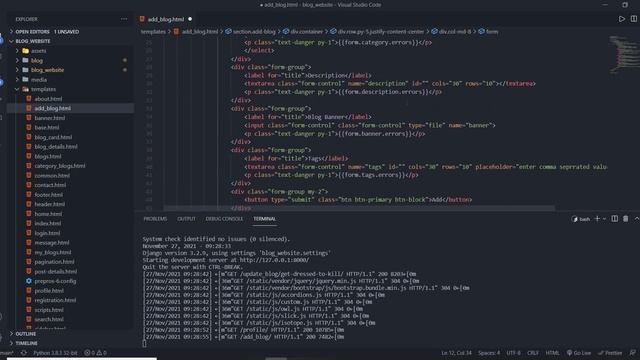Expand the blog_website folder
The width and height of the screenshot is (640, 360).
pyautogui.click(x=47, y=70)
